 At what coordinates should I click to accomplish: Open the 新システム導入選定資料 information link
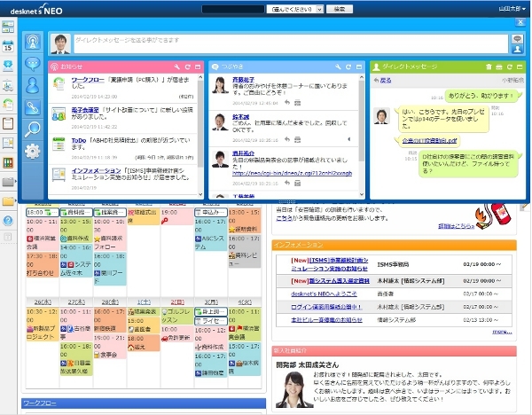pos(339,281)
